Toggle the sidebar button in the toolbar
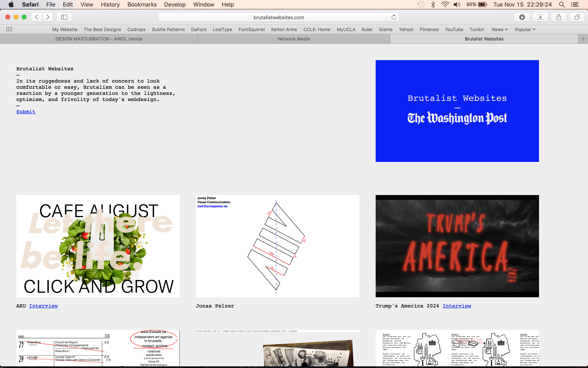 pos(64,17)
